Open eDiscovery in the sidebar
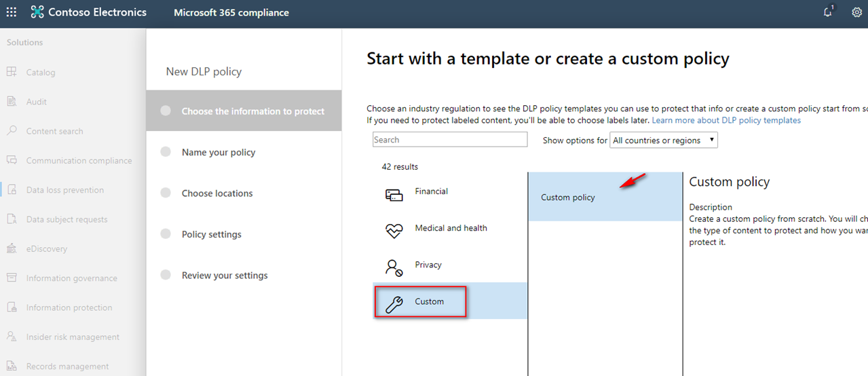The width and height of the screenshot is (868, 376). click(47, 248)
